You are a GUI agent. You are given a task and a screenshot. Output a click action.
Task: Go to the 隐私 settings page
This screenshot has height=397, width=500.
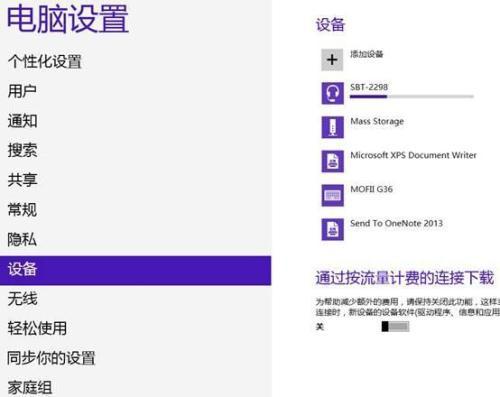[22, 239]
